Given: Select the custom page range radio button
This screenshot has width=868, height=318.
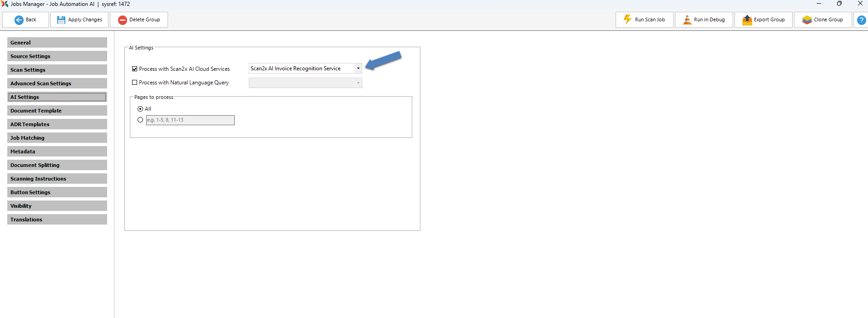Looking at the screenshot, I should tap(140, 120).
